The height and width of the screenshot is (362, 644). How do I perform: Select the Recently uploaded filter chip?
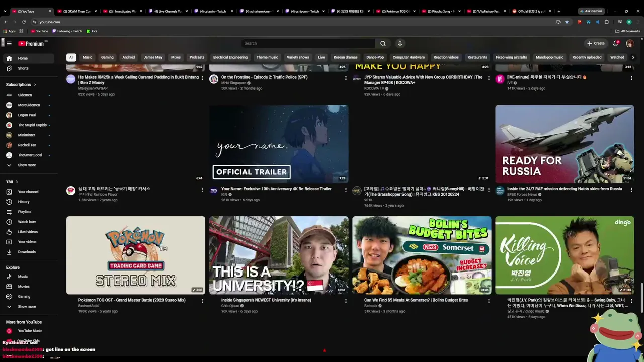[587, 57]
